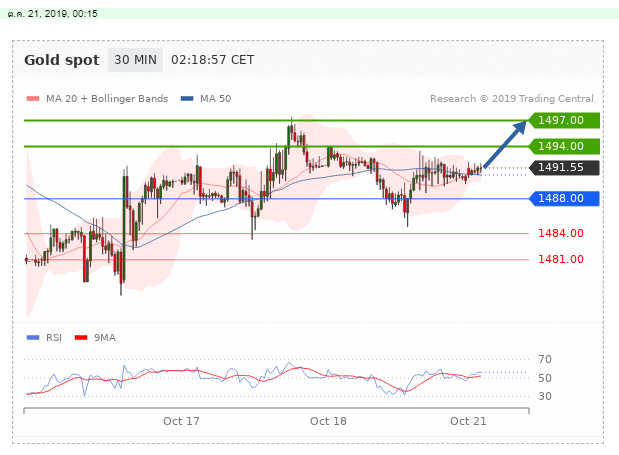Click the 1481.00 support level label
This screenshot has height=455, width=619.
[561, 259]
